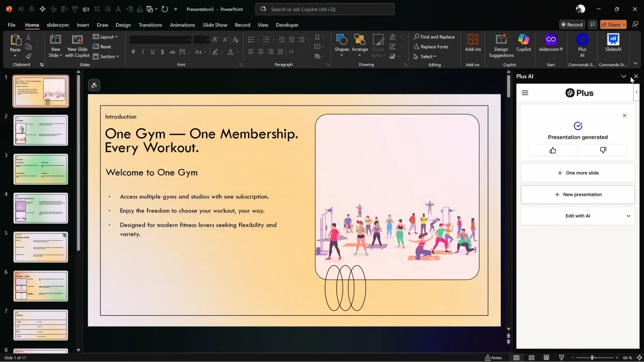Toggle the Notes pane
Image resolution: width=644 pixels, height=362 pixels.
(x=493, y=358)
